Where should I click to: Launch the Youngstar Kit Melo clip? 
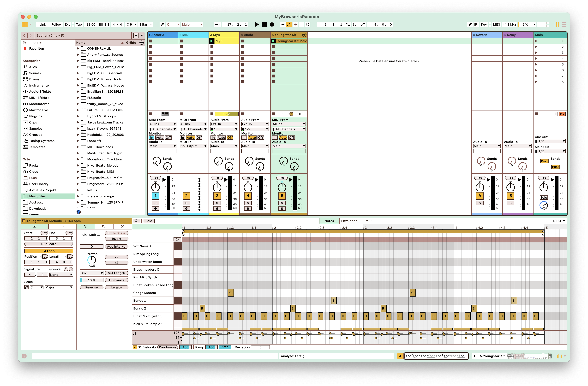pos(274,41)
